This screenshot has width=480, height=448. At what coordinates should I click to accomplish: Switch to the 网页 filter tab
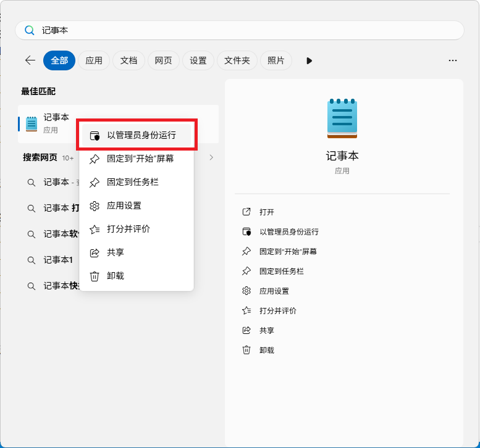[163, 60]
